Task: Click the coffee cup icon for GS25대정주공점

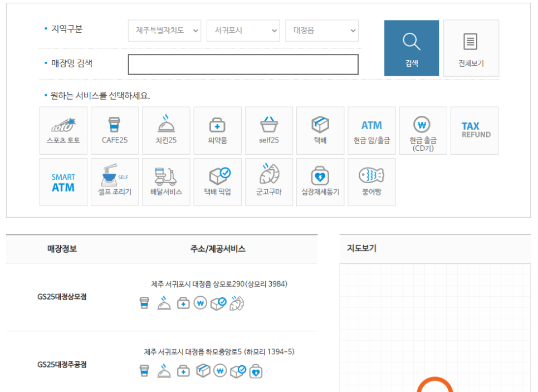Action: coord(144,371)
